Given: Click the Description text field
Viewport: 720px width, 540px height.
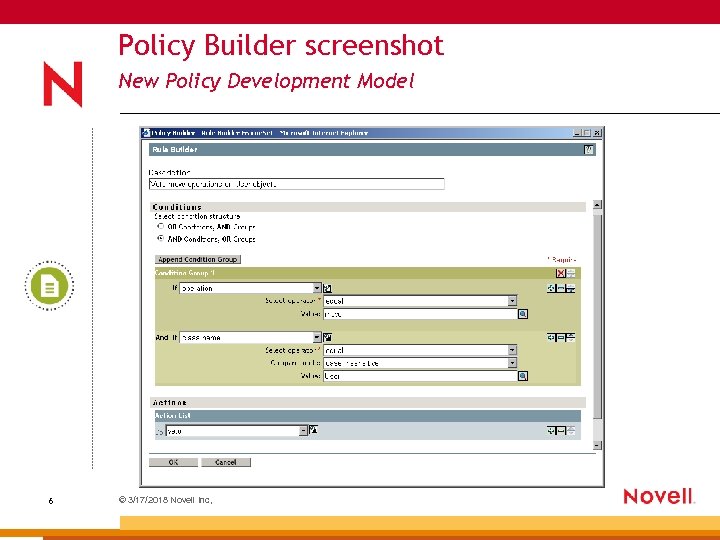Looking at the screenshot, I should tap(297, 184).
